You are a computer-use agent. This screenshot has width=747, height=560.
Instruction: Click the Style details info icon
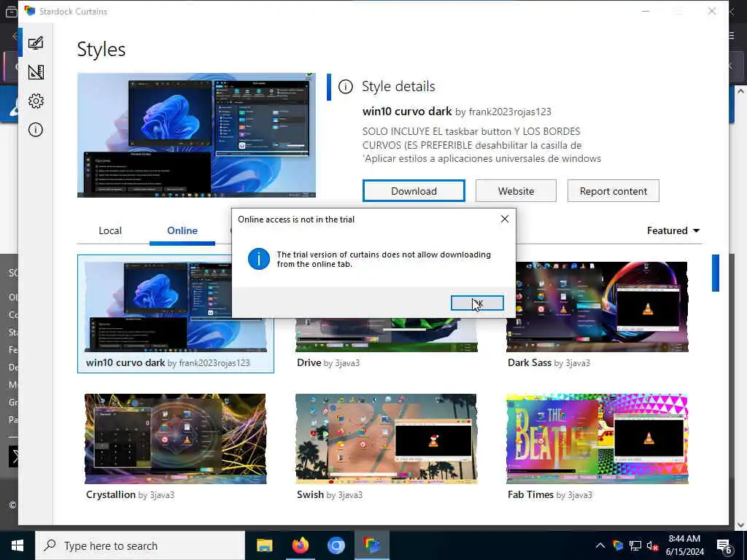(345, 87)
